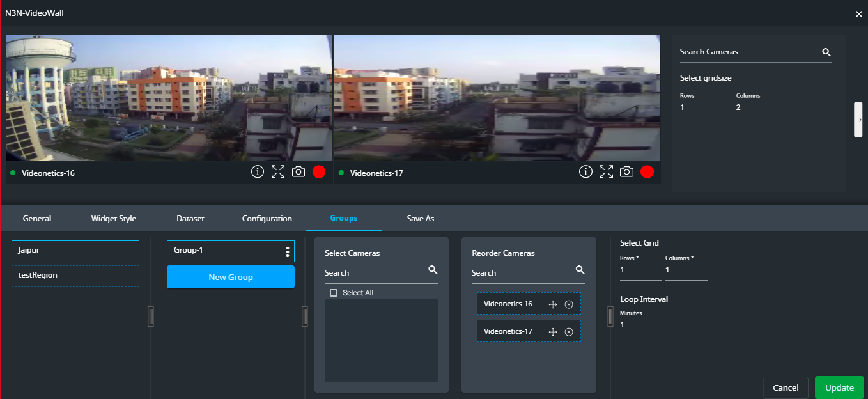
Task: Click the Videonetics-17 video feed
Action: click(x=497, y=98)
